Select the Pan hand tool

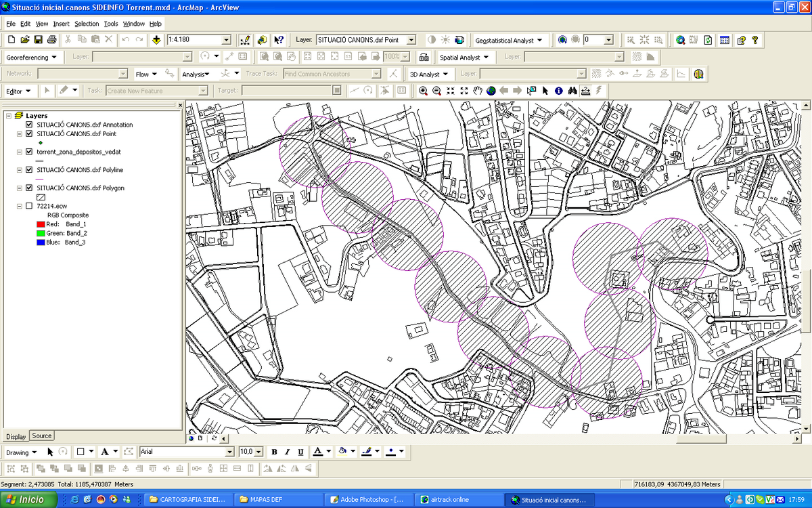pos(478,91)
